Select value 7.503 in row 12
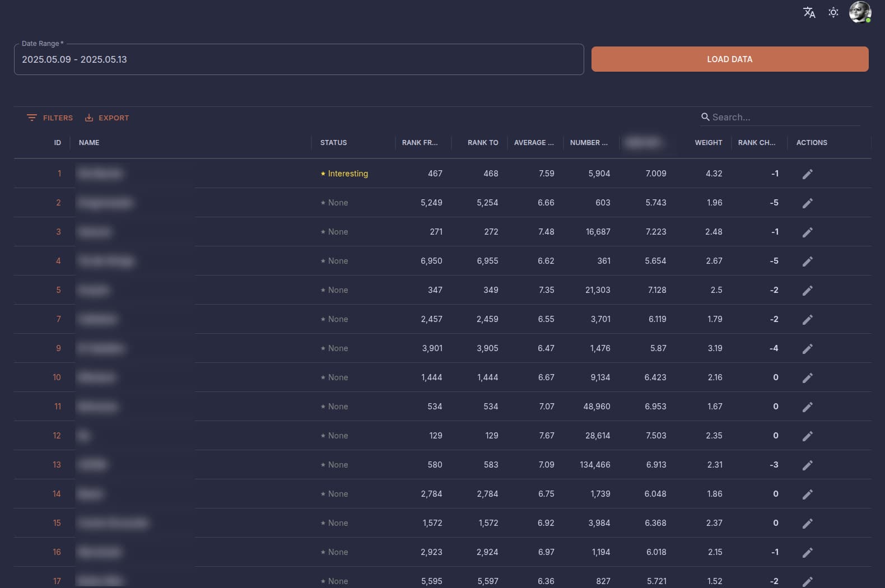 656,436
